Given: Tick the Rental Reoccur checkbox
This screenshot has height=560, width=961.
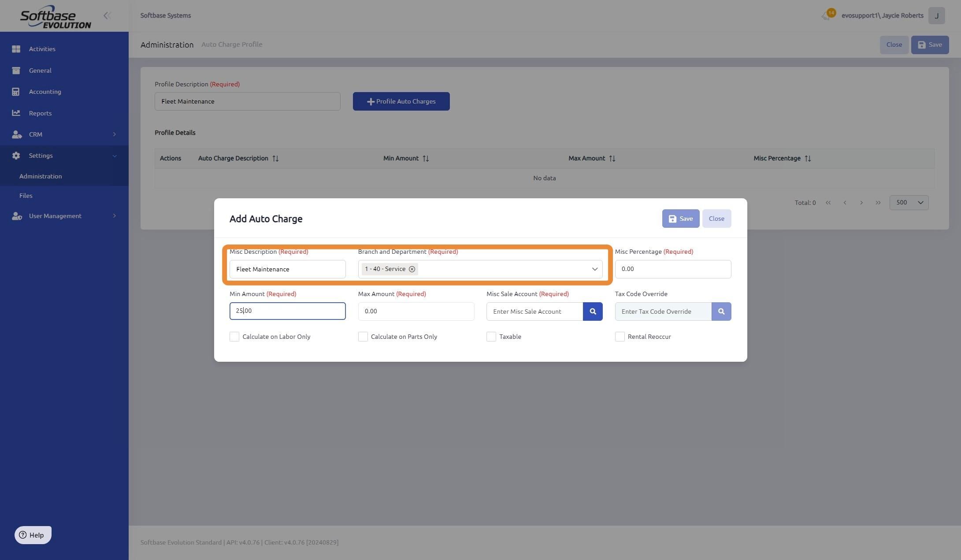Looking at the screenshot, I should 620,337.
